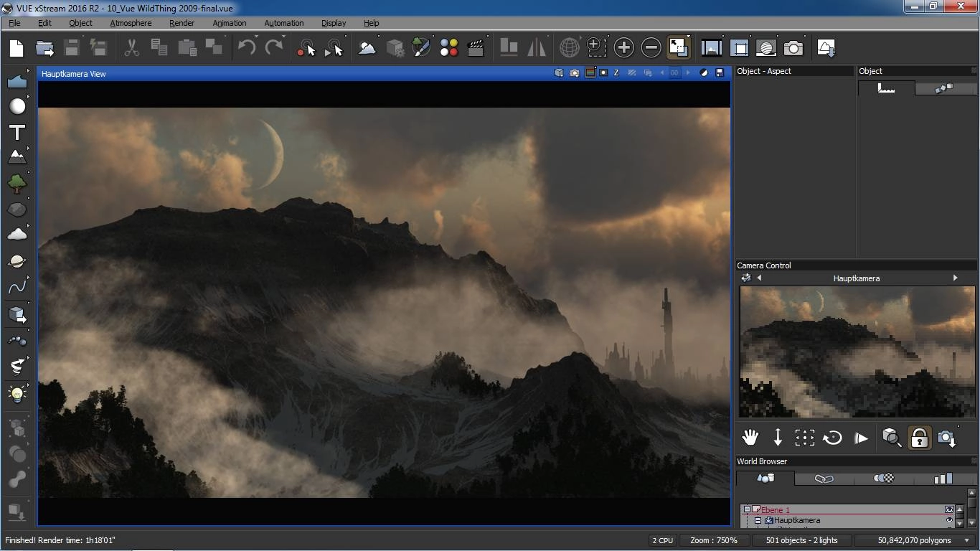Screen dimensions: 980x551
Task: Open the Render menu
Action: [x=182, y=23]
